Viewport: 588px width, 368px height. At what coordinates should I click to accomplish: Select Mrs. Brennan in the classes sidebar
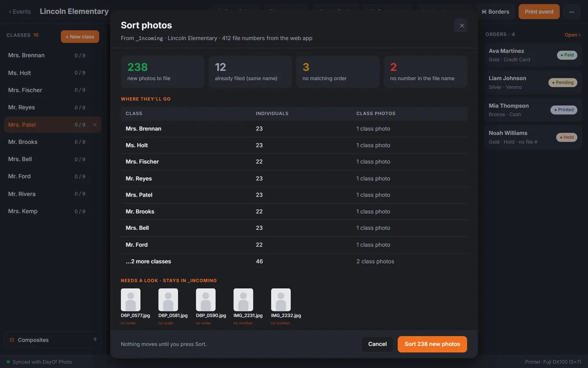pos(53,55)
